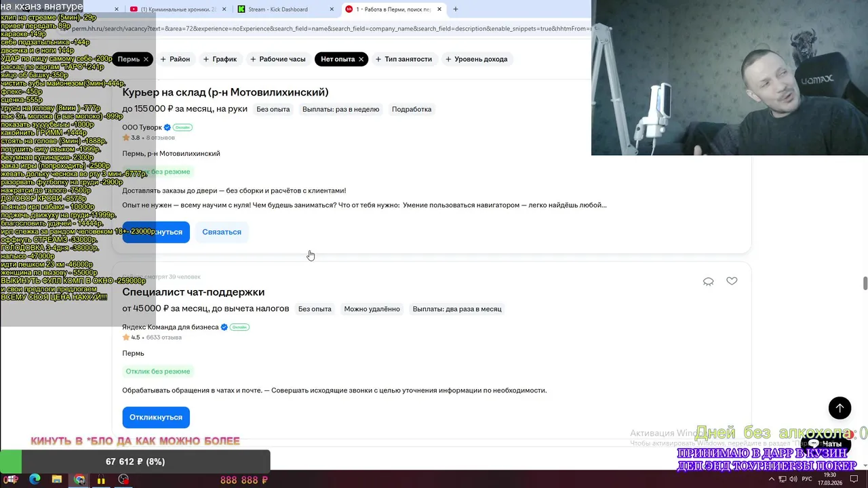This screenshot has width=868, height=488.
Task: Click Связаться button on courier vacancy
Action: (x=222, y=232)
